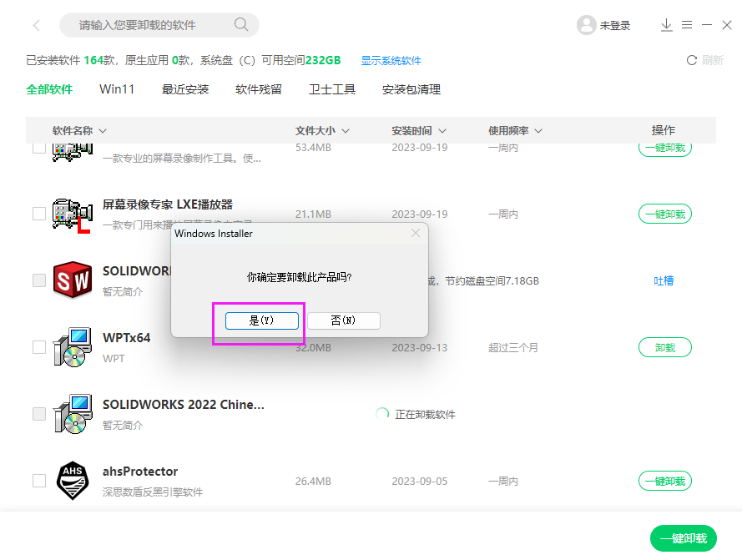Click the WPTx64 installer icon

coord(73,347)
